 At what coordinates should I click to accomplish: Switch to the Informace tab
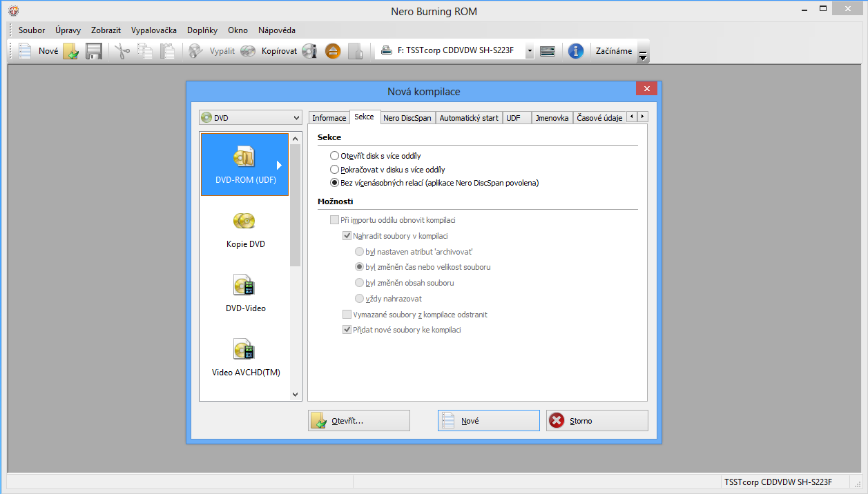(x=329, y=118)
